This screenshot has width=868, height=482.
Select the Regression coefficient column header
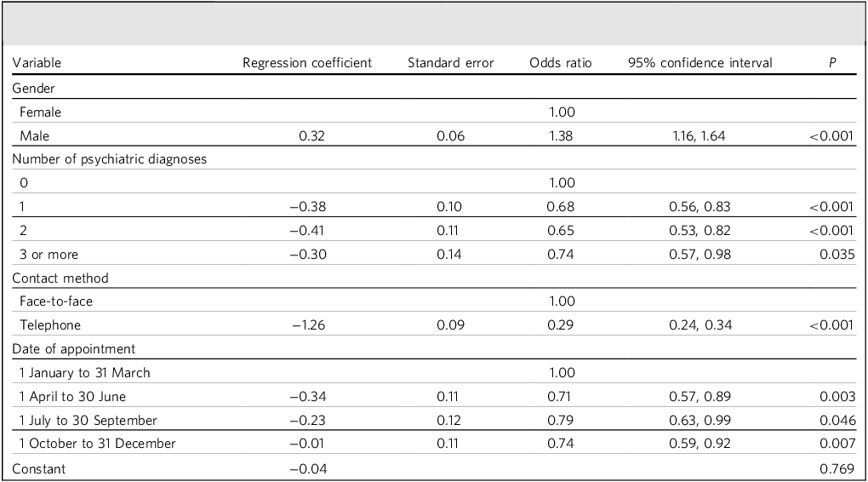(307, 63)
